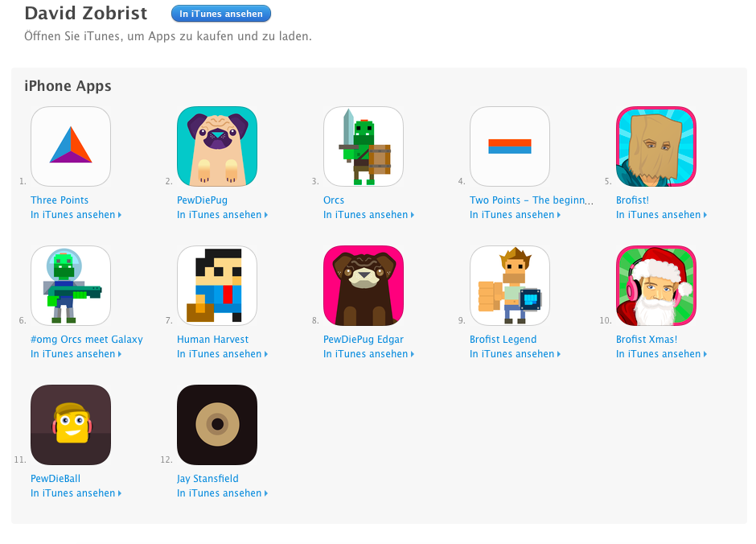The height and width of the screenshot is (544, 756).
Task: Click the PewDiePug pug face icon
Action: (217, 146)
